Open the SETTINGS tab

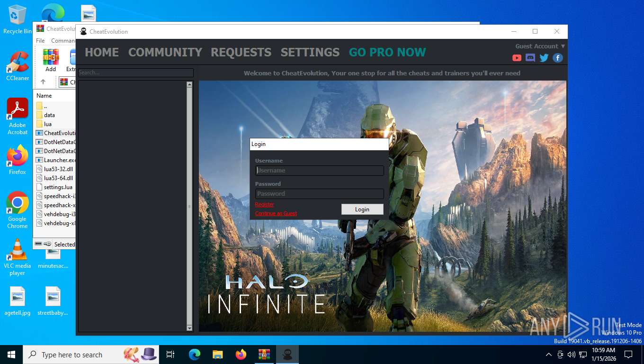[x=310, y=52]
